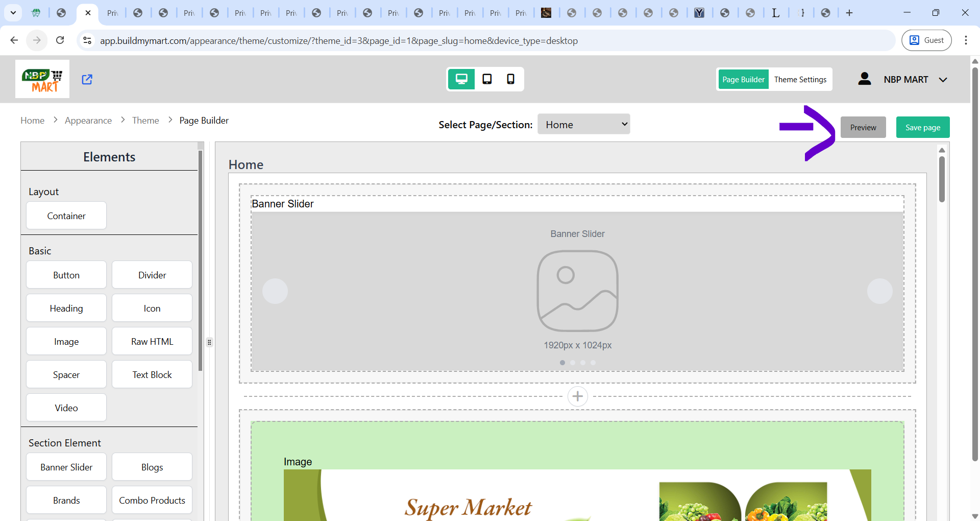Expand the NBP MART account dropdown
The image size is (980, 521).
[x=943, y=80]
